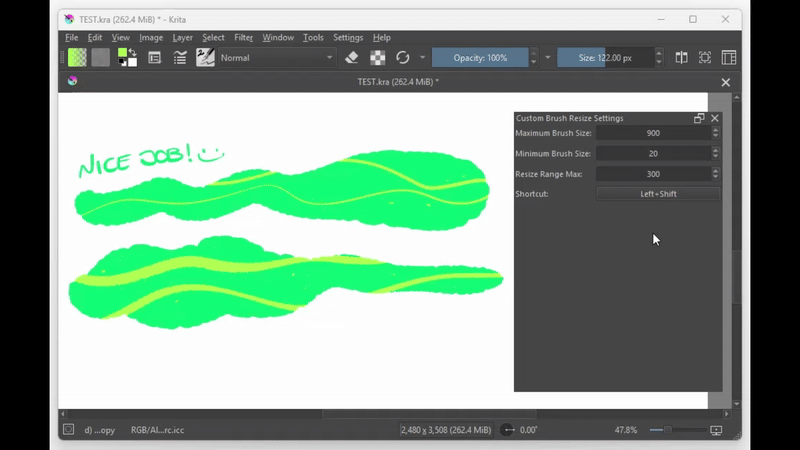800x450 pixels.
Task: Open the gradient fill chooser in toolbar
Action: (77, 58)
